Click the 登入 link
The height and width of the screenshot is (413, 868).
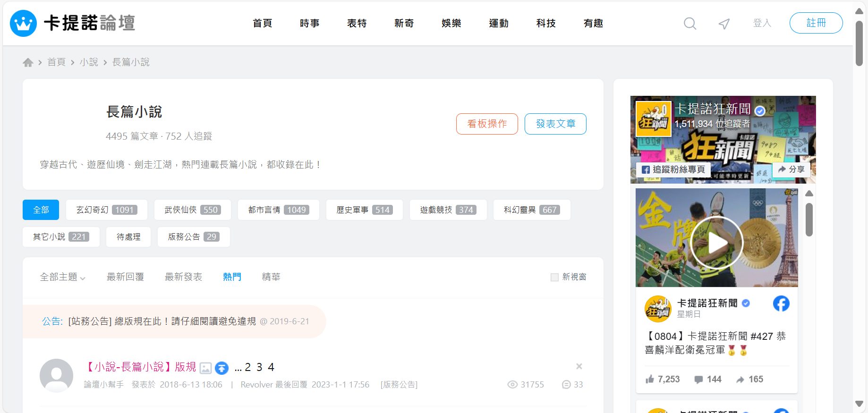point(762,23)
